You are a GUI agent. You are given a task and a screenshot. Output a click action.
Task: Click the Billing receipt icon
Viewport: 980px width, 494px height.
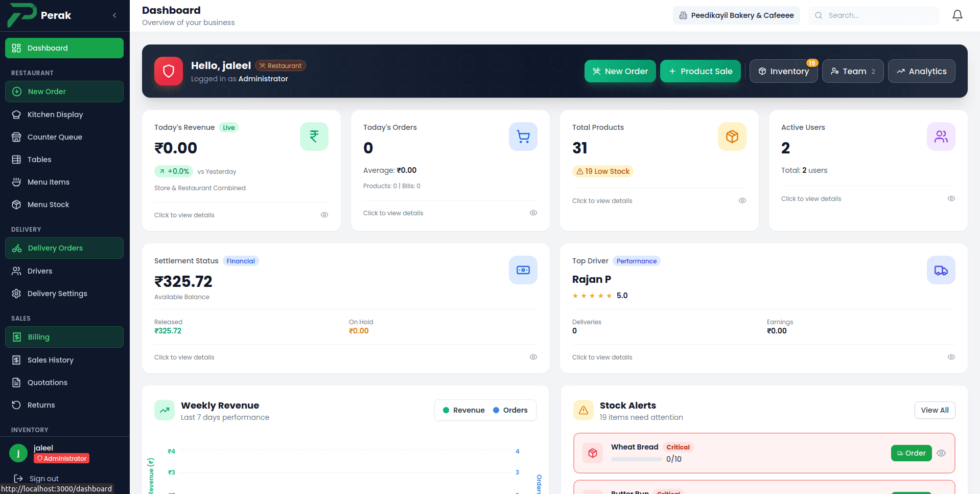[x=17, y=337]
